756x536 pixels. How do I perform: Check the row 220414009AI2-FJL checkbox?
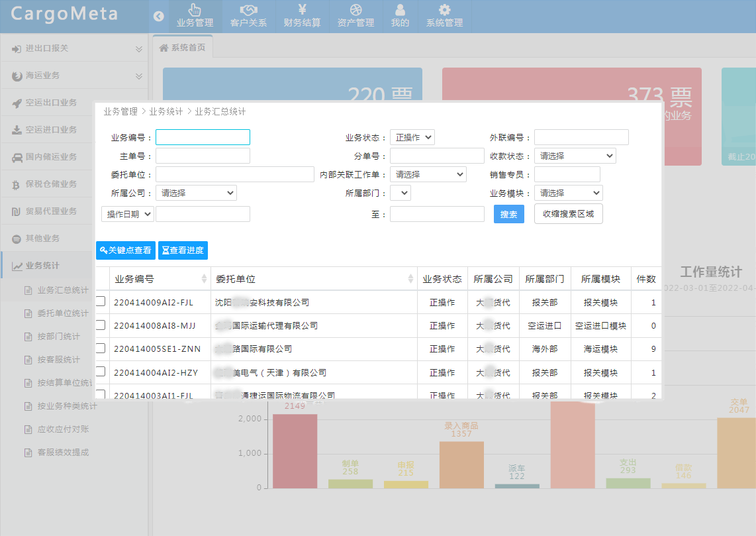pos(101,301)
